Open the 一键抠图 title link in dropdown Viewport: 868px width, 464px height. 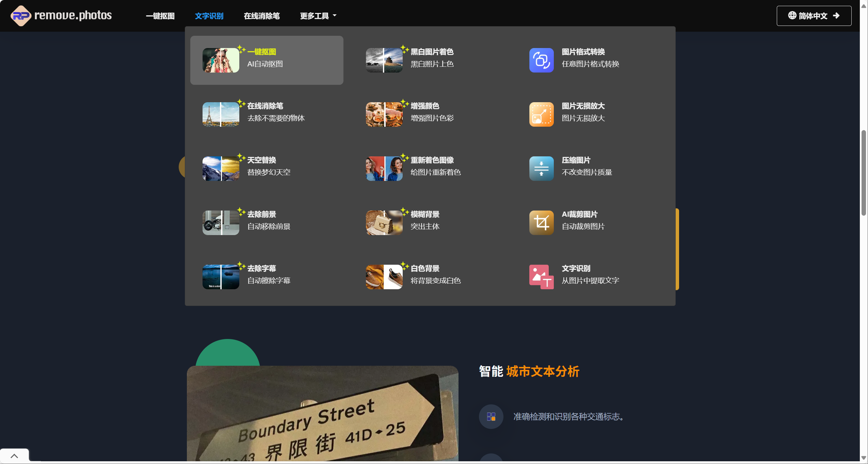click(x=261, y=52)
